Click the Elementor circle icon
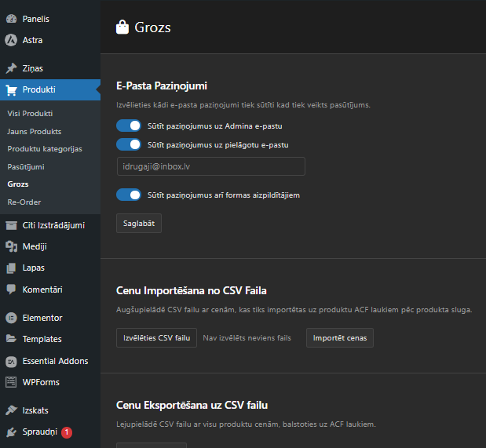 [x=12, y=318]
